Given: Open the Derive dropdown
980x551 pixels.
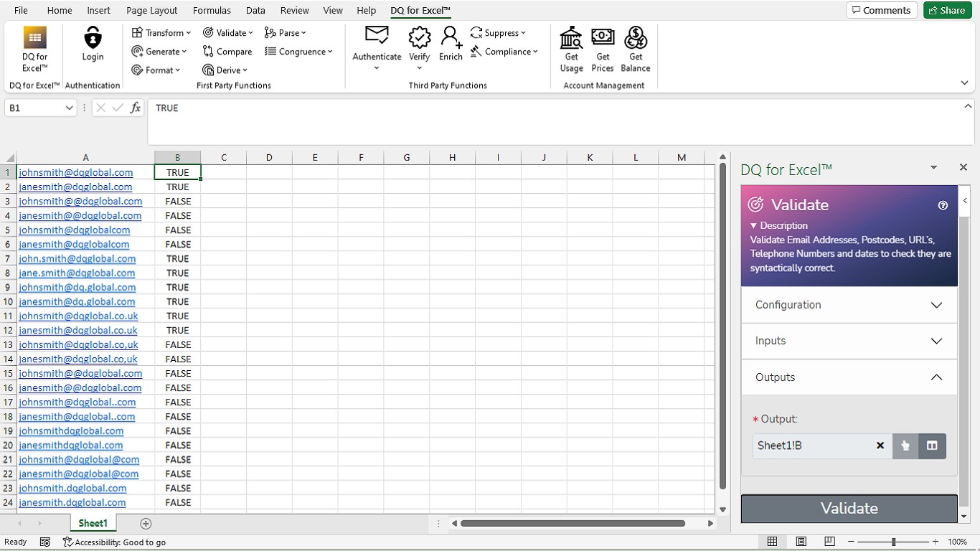Looking at the screenshot, I should click(x=225, y=70).
